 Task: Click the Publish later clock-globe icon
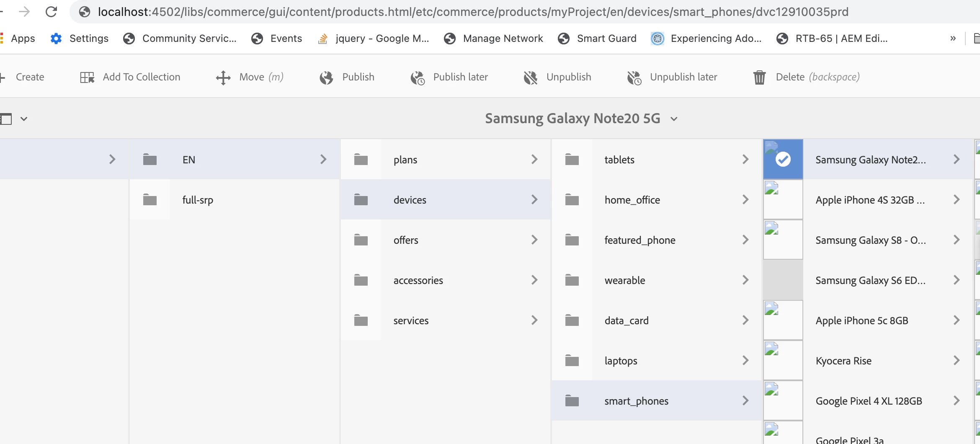point(418,77)
